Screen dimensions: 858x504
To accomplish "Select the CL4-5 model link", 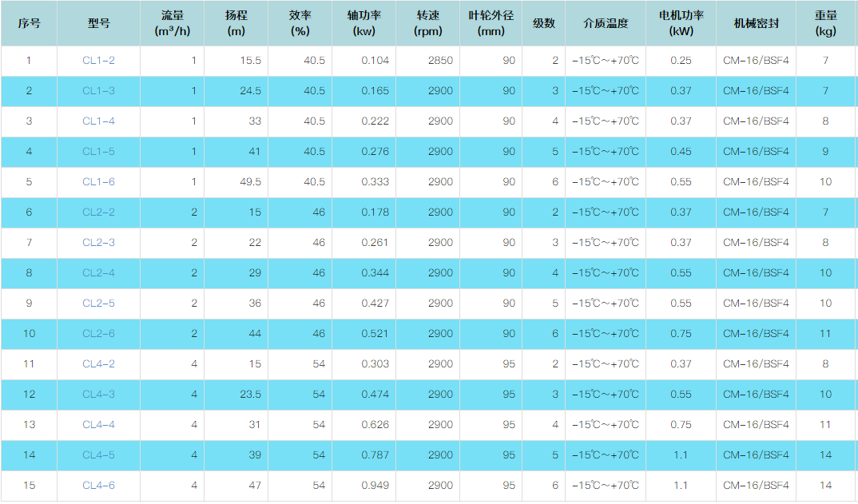I will click(x=98, y=455).
